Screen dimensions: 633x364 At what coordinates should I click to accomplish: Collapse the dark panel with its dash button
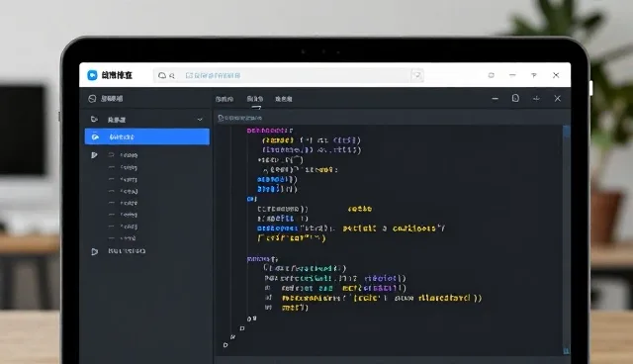point(495,99)
